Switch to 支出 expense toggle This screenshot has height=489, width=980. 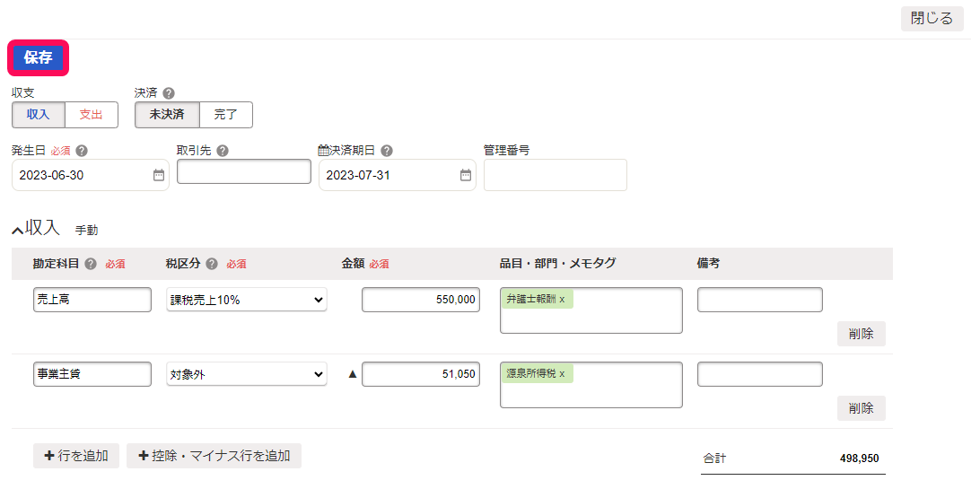pos(92,115)
